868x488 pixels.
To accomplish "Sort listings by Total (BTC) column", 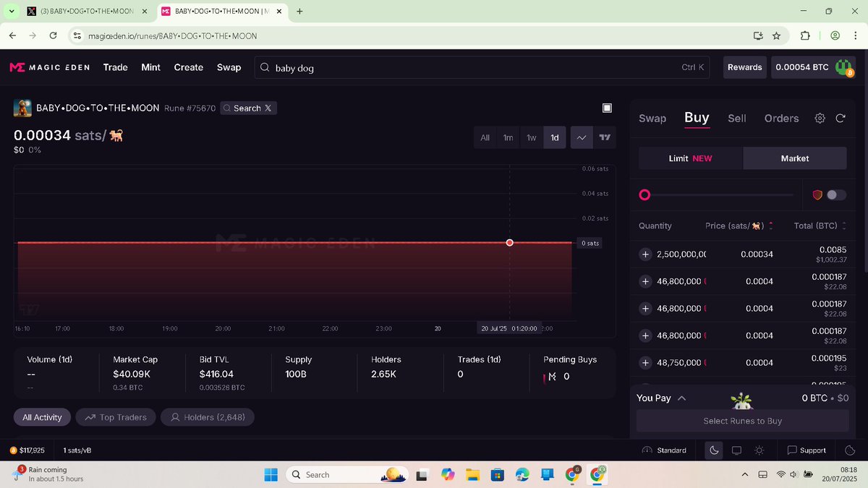I will tap(820, 226).
